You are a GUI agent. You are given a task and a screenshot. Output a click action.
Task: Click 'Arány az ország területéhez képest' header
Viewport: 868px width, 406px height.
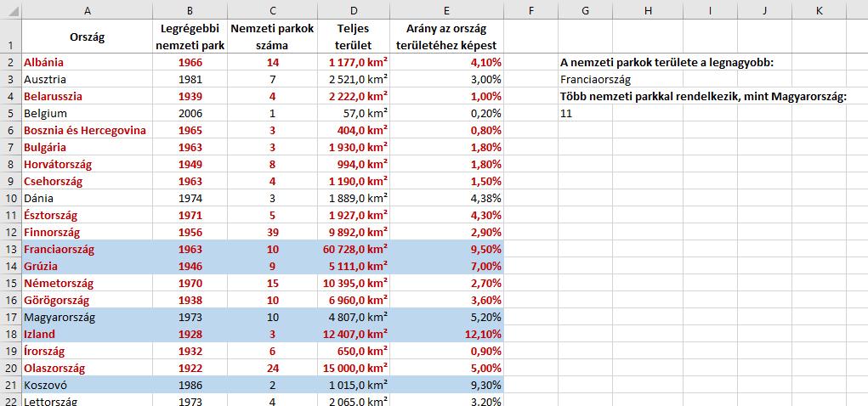pyautogui.click(x=446, y=37)
